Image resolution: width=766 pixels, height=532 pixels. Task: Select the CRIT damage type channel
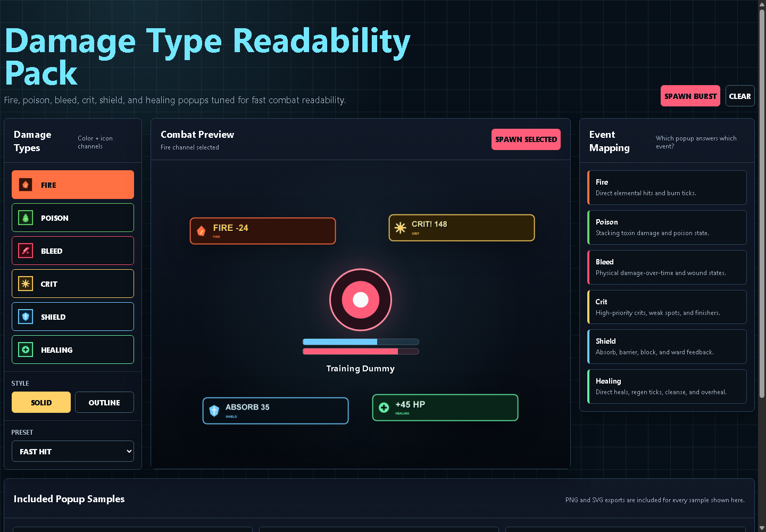pos(73,284)
